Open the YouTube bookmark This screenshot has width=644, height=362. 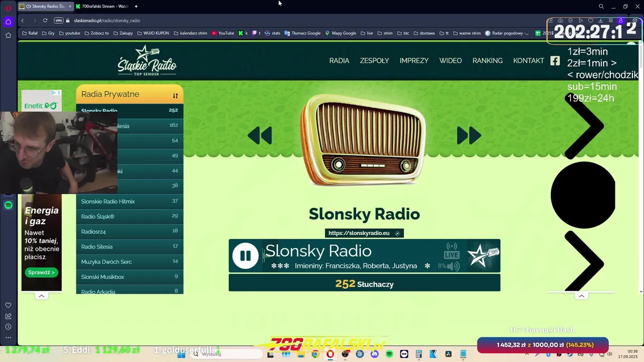[x=223, y=33]
